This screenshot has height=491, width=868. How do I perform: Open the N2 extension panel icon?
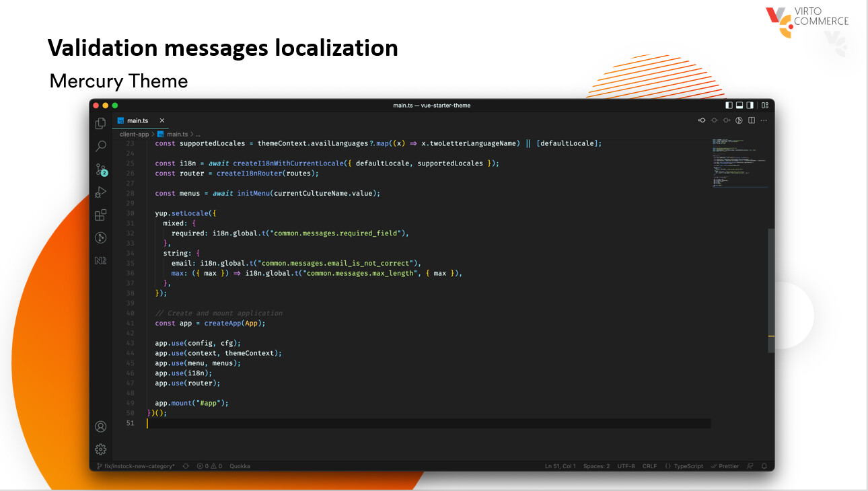100,260
